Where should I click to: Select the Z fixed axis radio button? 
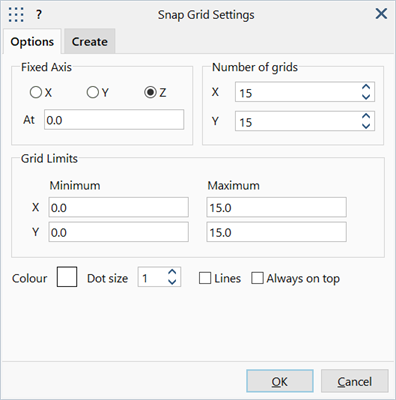click(150, 92)
